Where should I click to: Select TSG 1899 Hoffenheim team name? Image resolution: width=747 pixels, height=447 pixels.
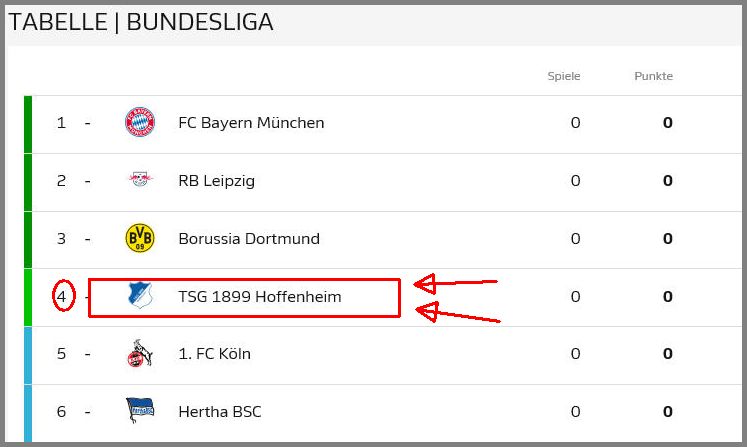[260, 296]
